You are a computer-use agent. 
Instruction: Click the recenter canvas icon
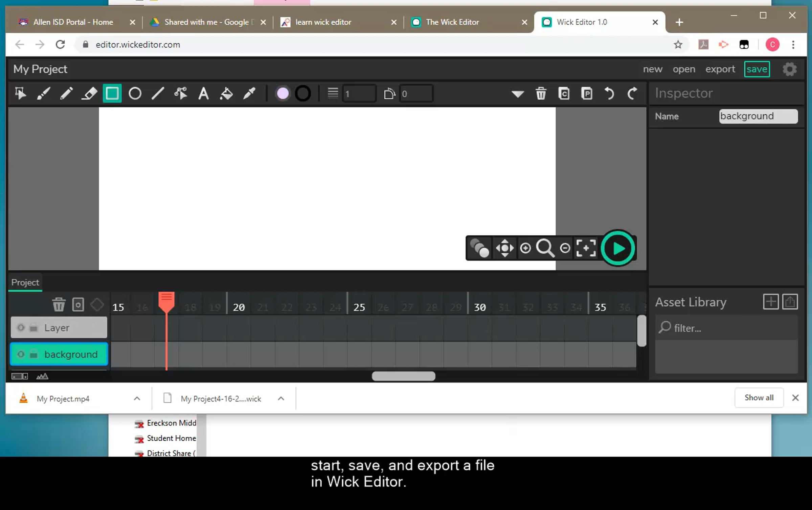(x=586, y=248)
